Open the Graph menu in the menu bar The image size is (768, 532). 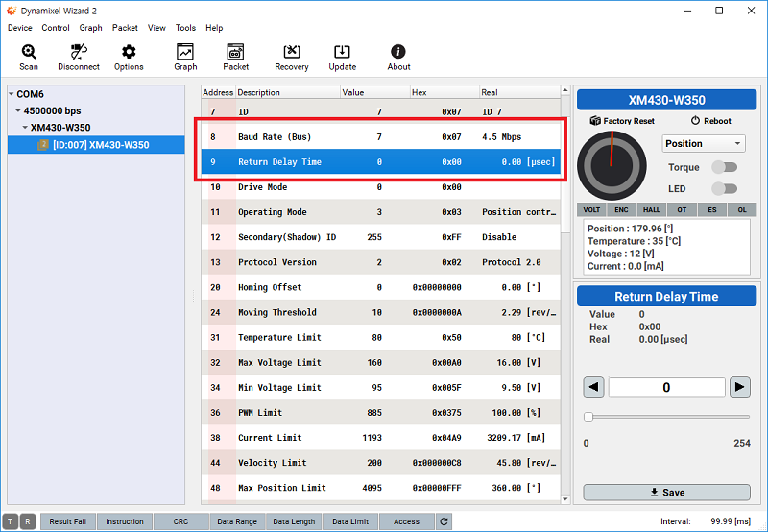click(x=90, y=28)
